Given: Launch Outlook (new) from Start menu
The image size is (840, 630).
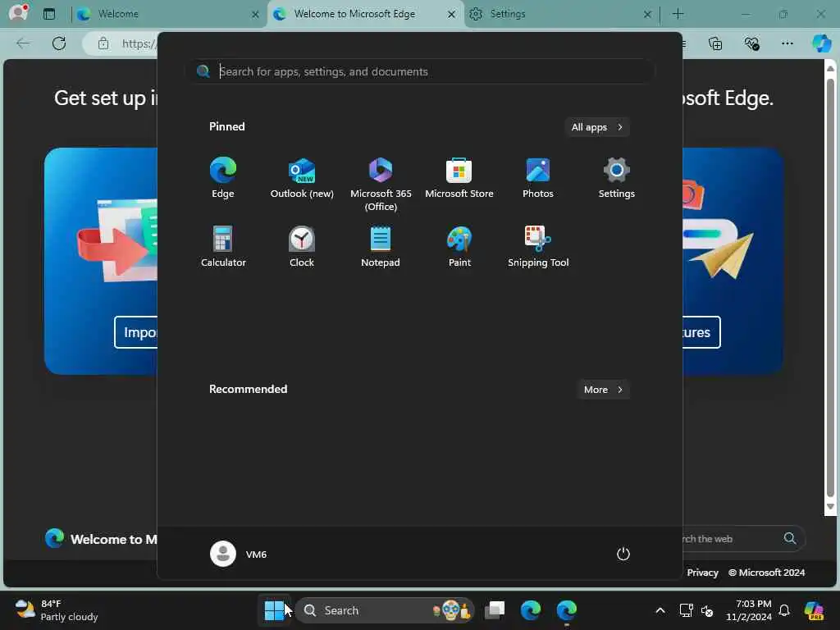Looking at the screenshot, I should [x=302, y=178].
